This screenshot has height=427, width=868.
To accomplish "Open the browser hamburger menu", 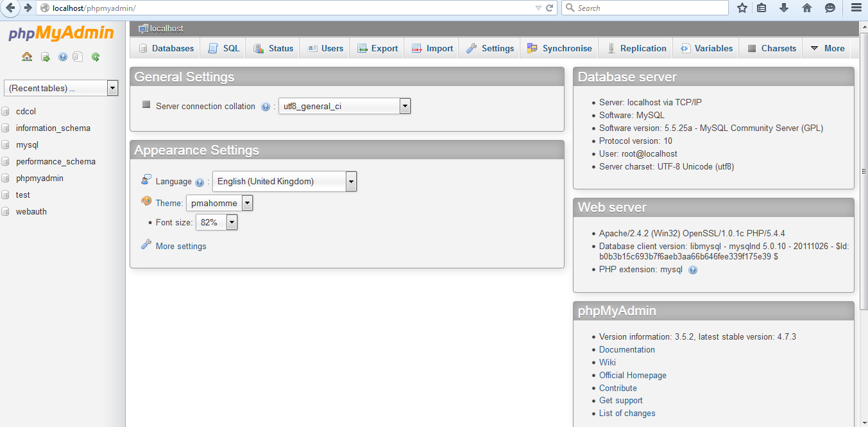I will point(855,8).
